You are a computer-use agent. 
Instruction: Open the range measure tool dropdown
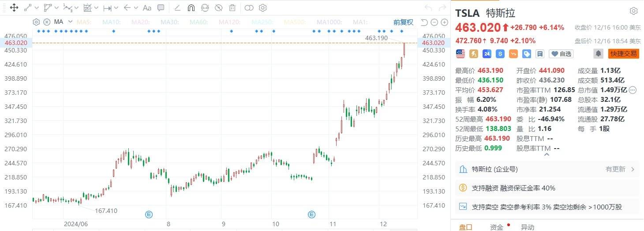click(x=116, y=8)
